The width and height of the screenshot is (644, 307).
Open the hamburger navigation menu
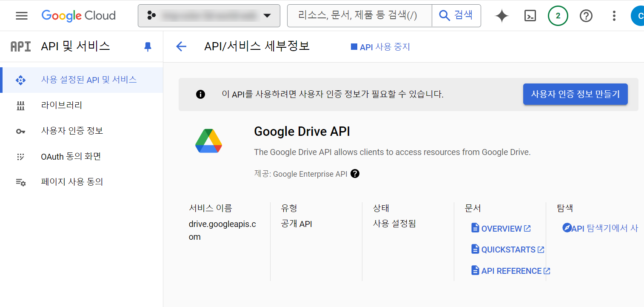pyautogui.click(x=22, y=16)
